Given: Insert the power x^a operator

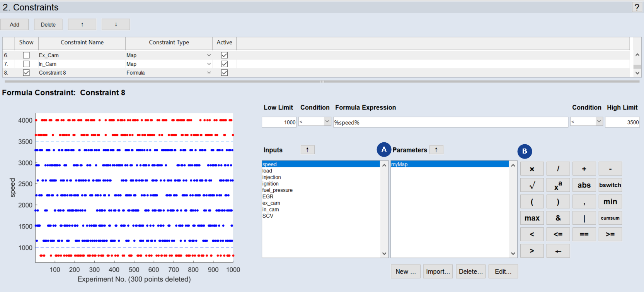Looking at the screenshot, I should coord(558,185).
